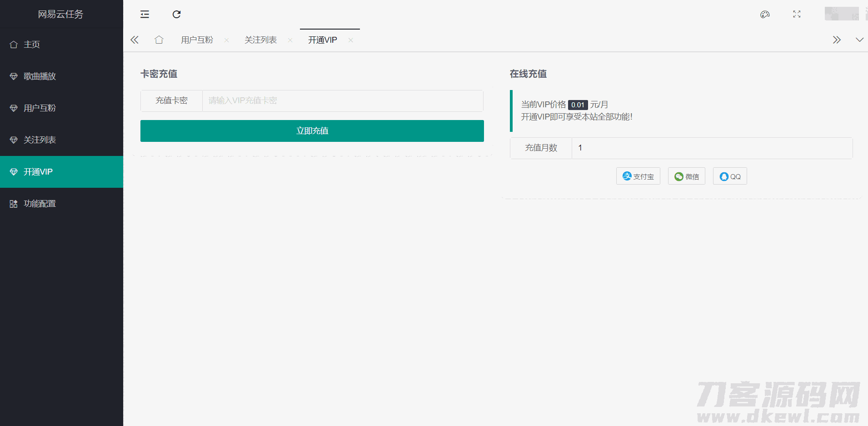Focus the 充值卡密 input field
The width and height of the screenshot is (868, 426).
pos(342,100)
